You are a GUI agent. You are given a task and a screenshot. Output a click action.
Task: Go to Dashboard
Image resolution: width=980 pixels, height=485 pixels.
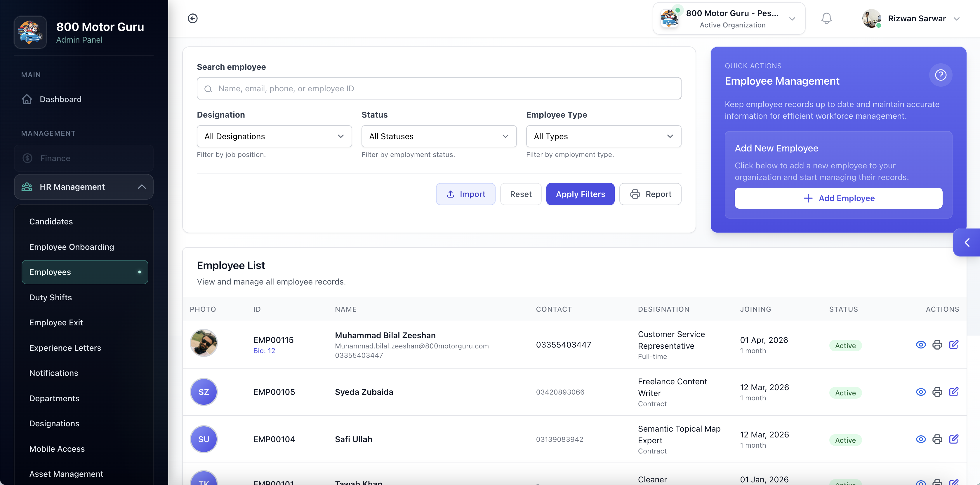(x=60, y=99)
